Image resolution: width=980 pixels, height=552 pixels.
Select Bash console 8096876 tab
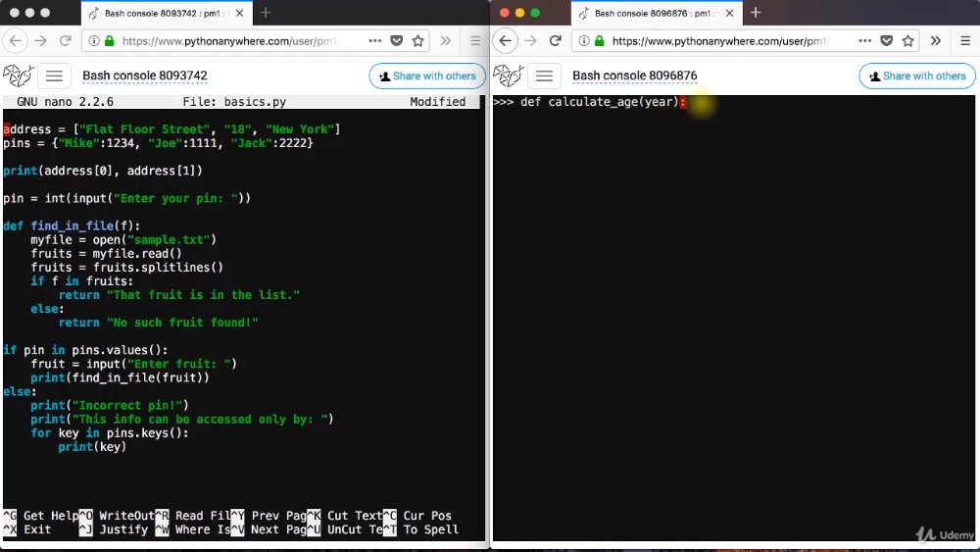click(656, 13)
